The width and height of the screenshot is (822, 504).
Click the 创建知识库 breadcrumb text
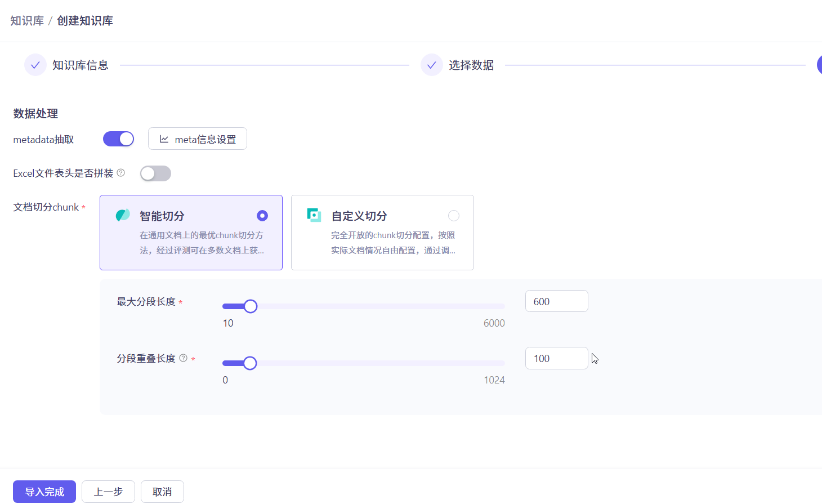85,21
